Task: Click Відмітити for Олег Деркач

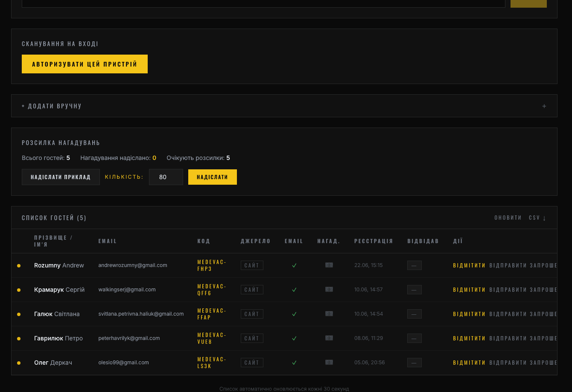Action: point(469,363)
